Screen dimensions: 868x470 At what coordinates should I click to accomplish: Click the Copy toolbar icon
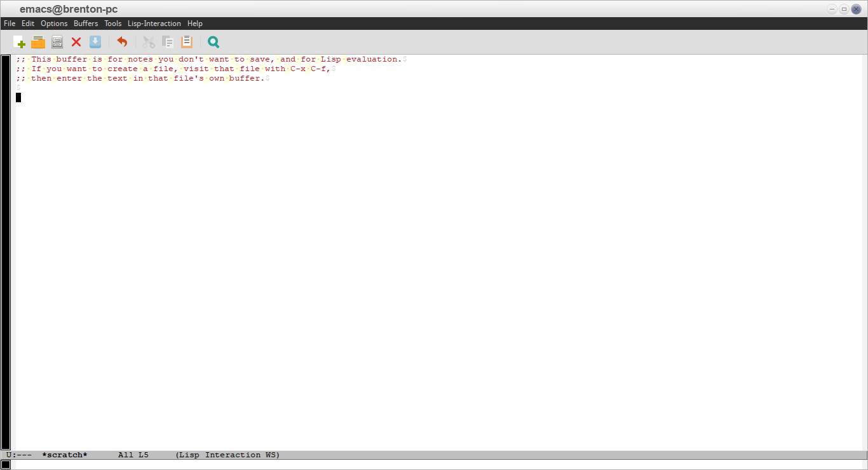pos(168,43)
